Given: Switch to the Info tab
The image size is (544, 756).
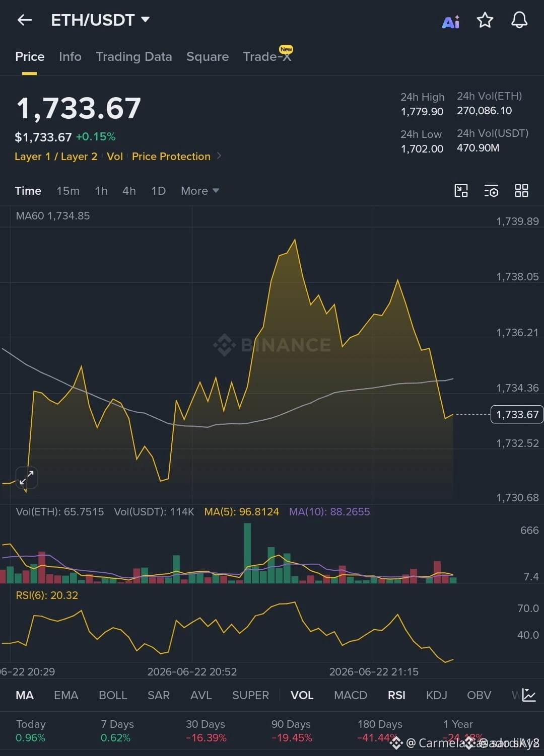Looking at the screenshot, I should coord(70,56).
